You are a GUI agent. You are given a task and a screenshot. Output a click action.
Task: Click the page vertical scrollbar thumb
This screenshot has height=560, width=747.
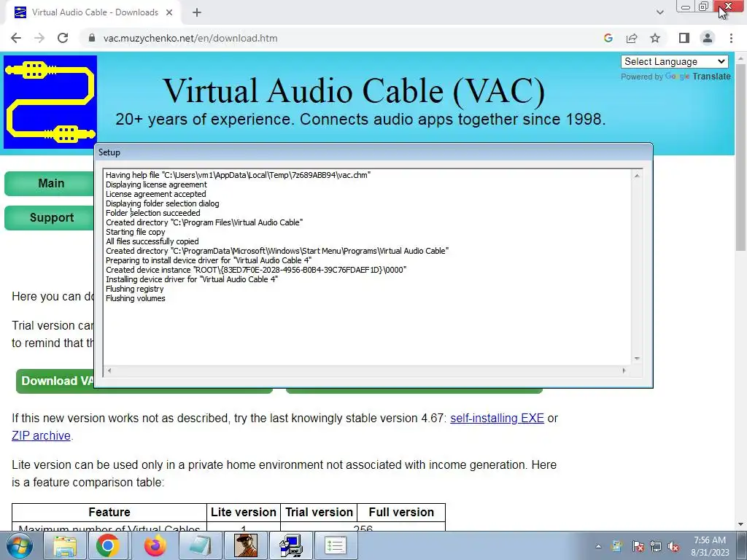[x=740, y=157]
